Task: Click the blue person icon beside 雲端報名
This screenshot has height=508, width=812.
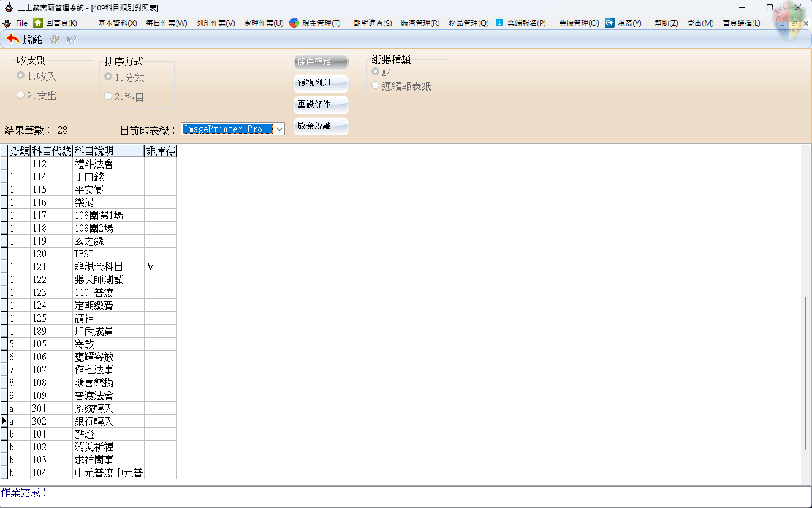Action: (x=499, y=23)
